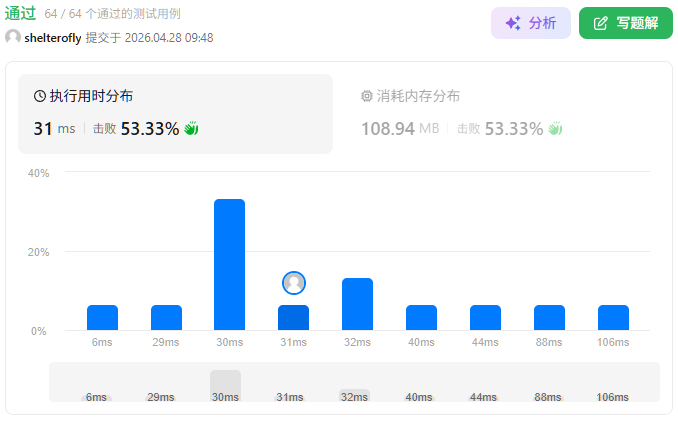Click the 88ms label in range slider
Image resolution: width=678 pixels, height=423 pixels.
point(547,397)
